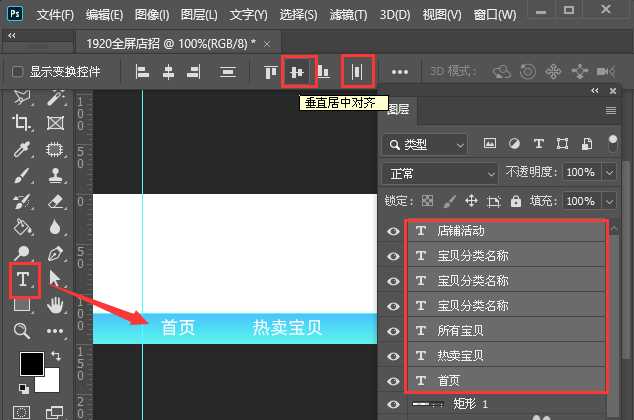Click the align vertical centers icon
Image resolution: width=634 pixels, height=420 pixels.
(x=297, y=72)
